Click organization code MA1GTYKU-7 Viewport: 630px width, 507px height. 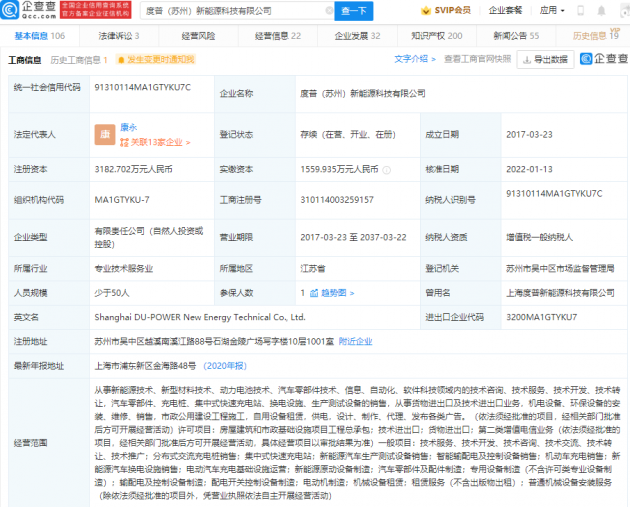point(122,200)
